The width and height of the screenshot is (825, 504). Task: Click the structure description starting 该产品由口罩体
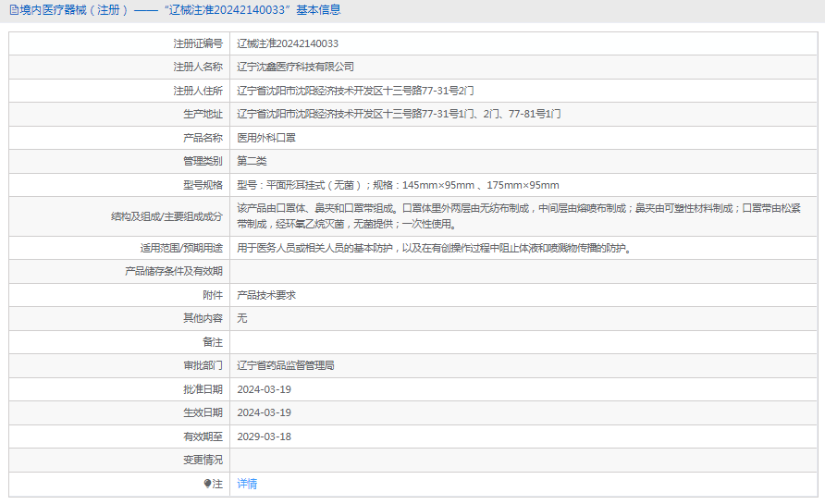(x=519, y=216)
